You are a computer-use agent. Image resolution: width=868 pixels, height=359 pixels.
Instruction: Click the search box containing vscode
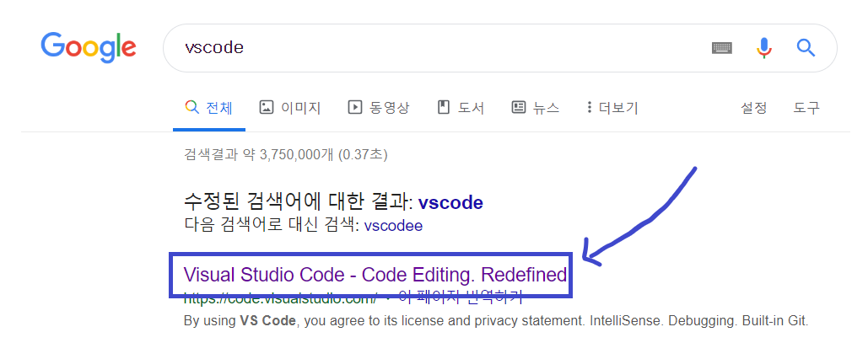click(x=499, y=47)
